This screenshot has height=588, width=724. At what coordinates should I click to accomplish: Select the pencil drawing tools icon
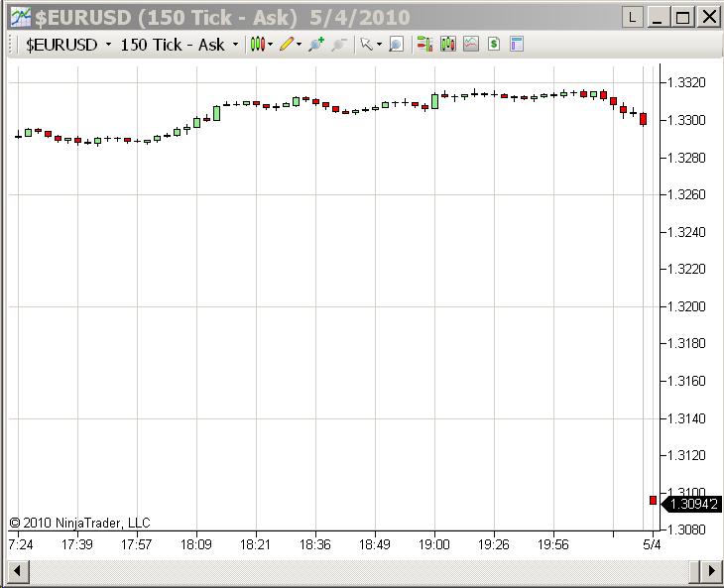(287, 45)
